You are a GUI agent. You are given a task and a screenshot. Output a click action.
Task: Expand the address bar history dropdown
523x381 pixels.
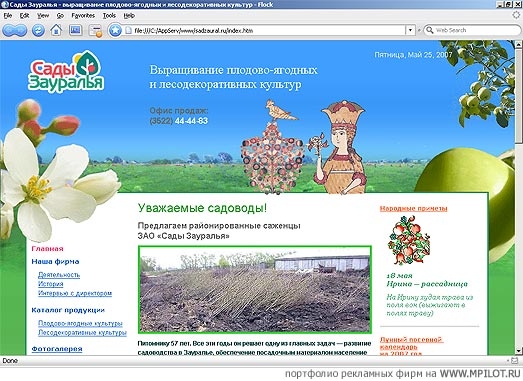tap(410, 30)
